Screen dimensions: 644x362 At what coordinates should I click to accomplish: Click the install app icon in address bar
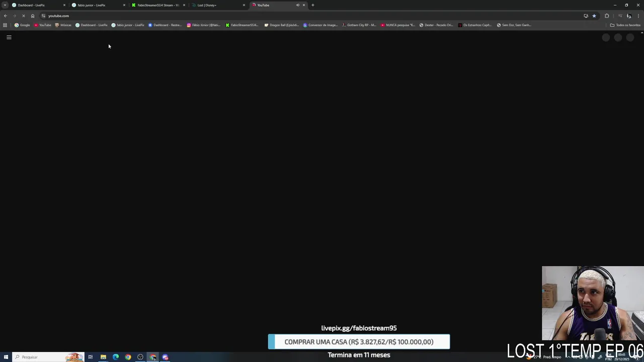[586, 16]
